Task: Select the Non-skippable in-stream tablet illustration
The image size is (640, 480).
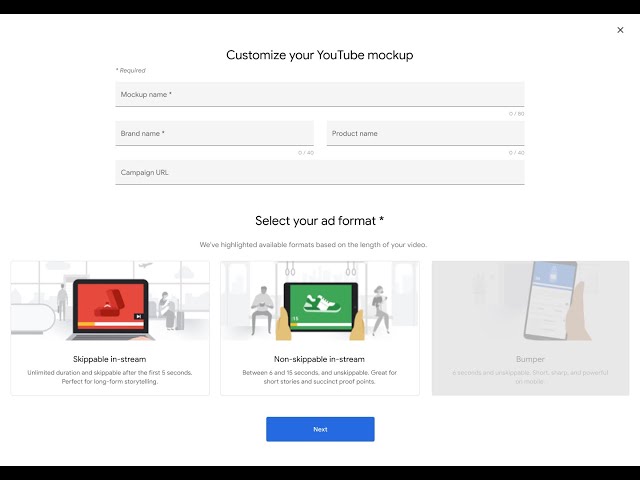Action: point(320,301)
